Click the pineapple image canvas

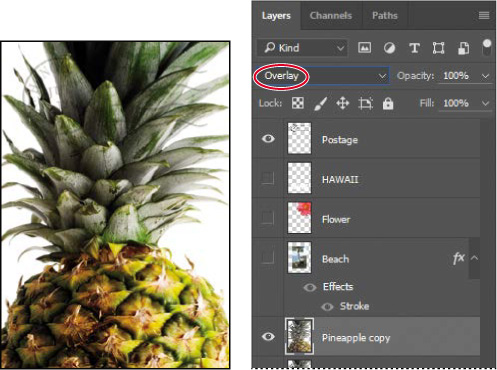pyautogui.click(x=115, y=205)
